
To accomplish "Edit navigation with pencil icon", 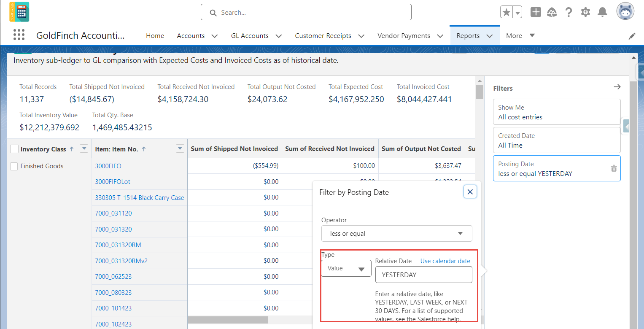I will click(x=632, y=36).
